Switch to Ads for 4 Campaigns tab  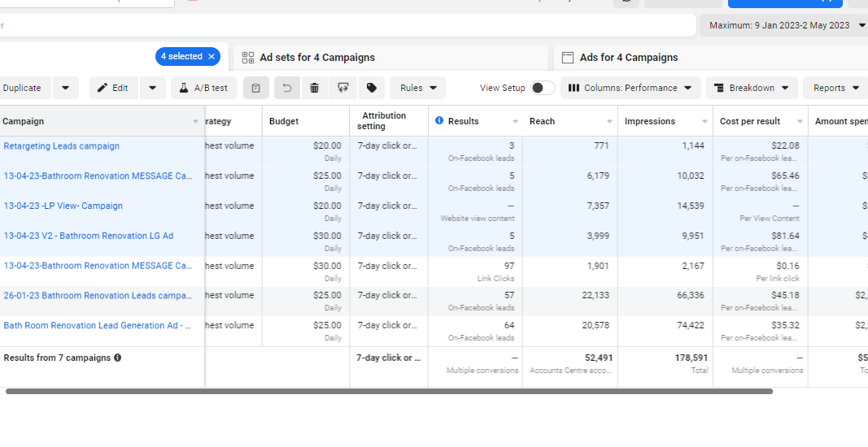[628, 58]
